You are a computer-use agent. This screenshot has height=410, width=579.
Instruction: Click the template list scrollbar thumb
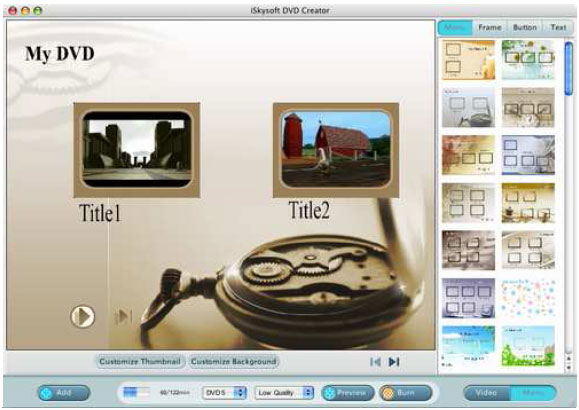point(569,69)
